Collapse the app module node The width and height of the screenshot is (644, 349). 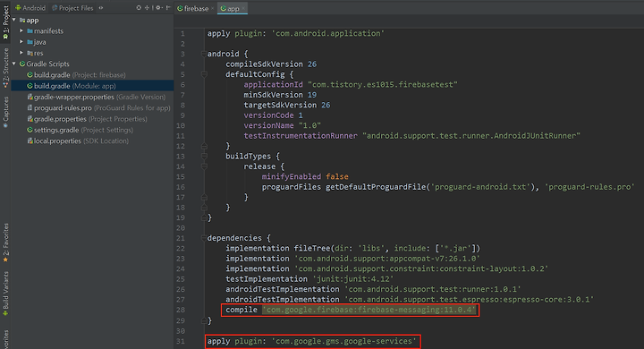click(14, 20)
